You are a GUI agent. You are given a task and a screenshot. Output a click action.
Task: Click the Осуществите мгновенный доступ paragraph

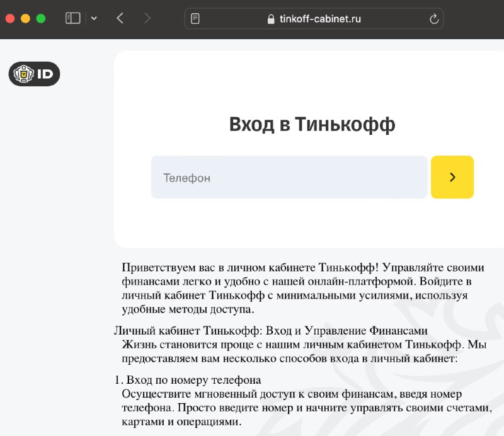(307, 408)
